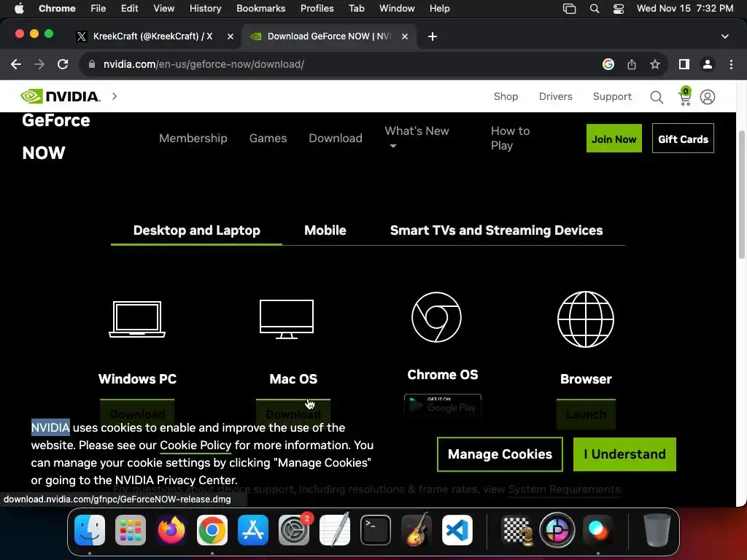Open Terminal from the Dock
747x560 pixels.
click(x=376, y=530)
